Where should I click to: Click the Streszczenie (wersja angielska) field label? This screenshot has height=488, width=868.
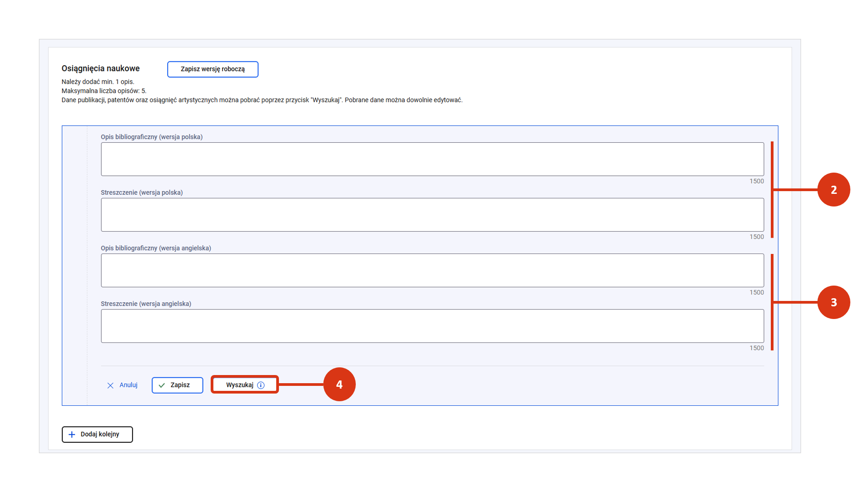[146, 304]
